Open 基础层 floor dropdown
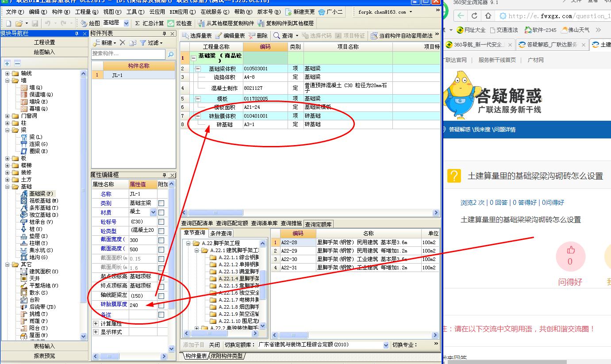Viewport: 611px width, 364px height. click(x=127, y=23)
